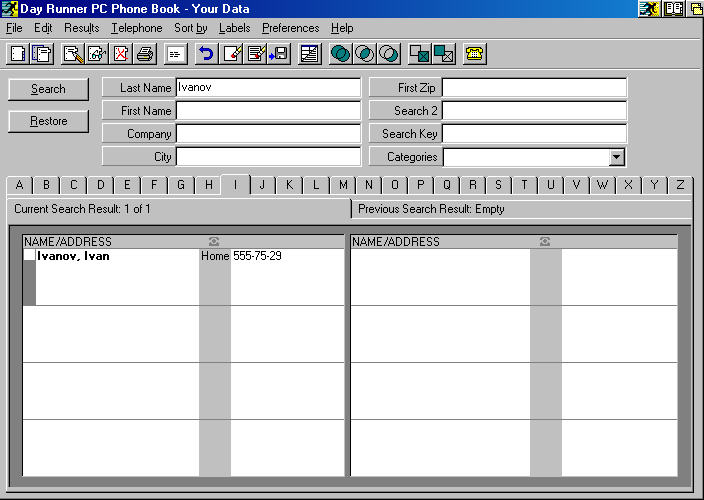704x500 pixels.
Task: Click the Restore button
Action: [48, 121]
